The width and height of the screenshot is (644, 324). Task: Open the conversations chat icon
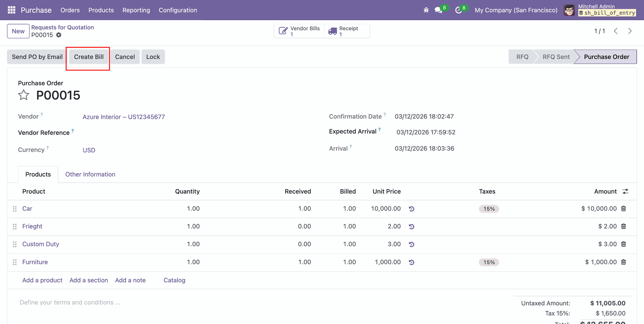point(438,10)
